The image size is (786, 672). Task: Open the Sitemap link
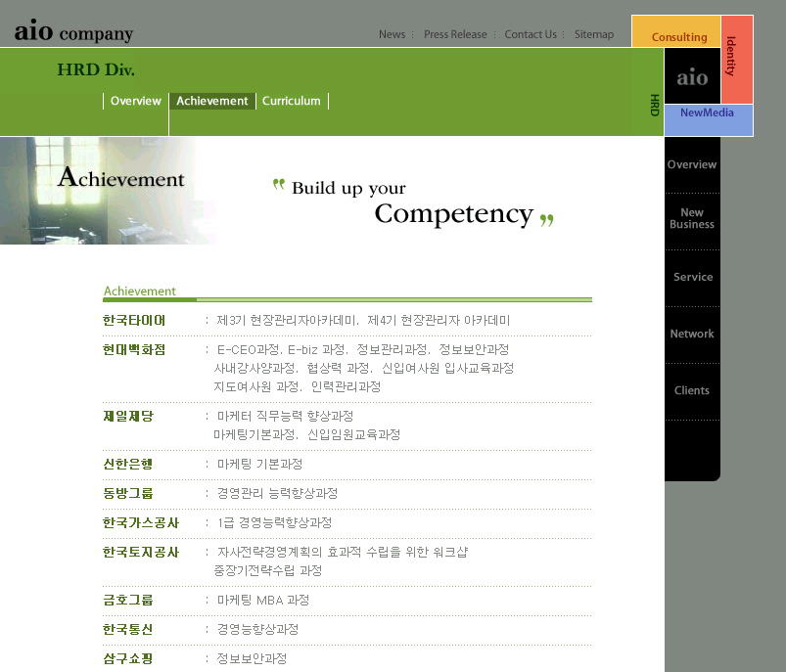click(x=594, y=34)
